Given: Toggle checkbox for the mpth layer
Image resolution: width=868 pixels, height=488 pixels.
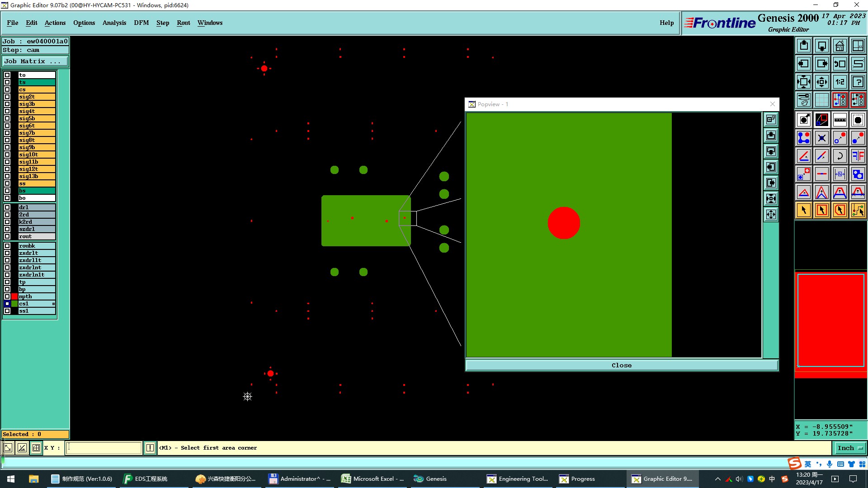Looking at the screenshot, I should tap(7, 296).
